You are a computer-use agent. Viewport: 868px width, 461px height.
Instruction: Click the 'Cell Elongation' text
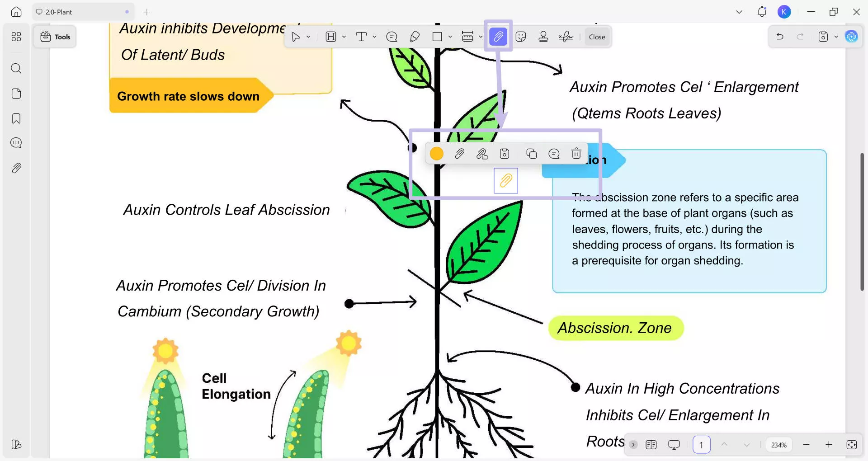tap(236, 386)
